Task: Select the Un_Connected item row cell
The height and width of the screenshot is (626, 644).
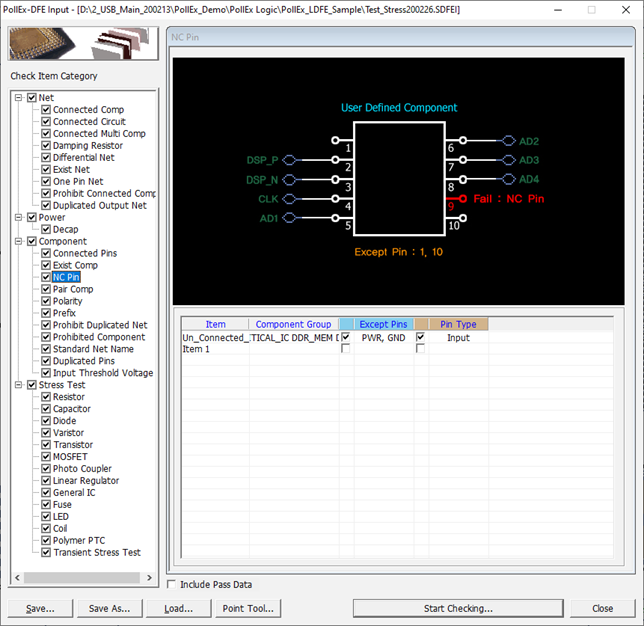Action: (214, 338)
